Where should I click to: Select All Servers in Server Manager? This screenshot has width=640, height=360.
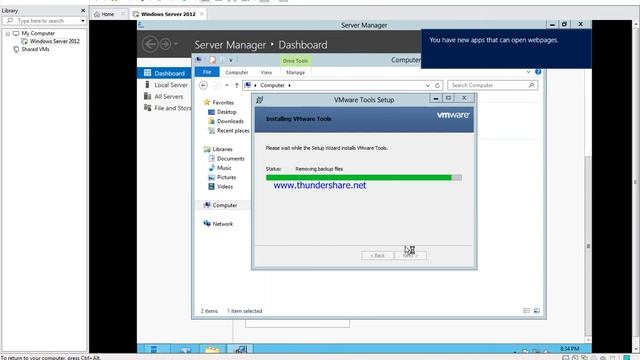click(x=164, y=96)
